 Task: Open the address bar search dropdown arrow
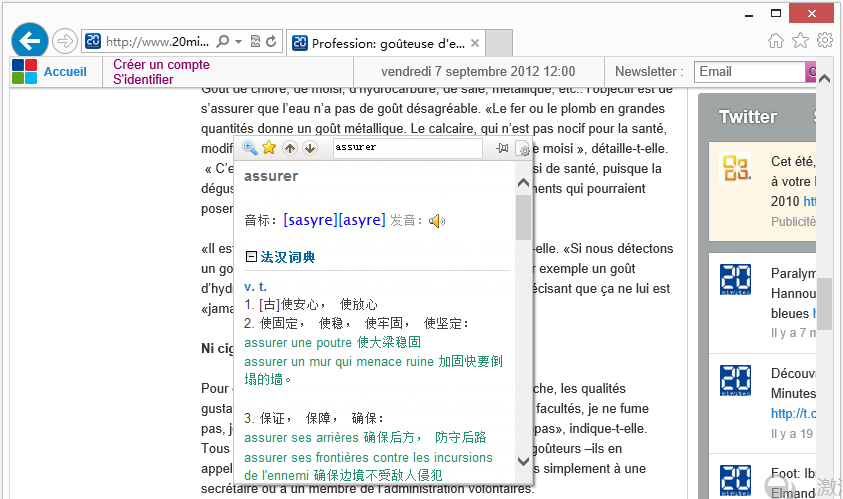(x=239, y=41)
